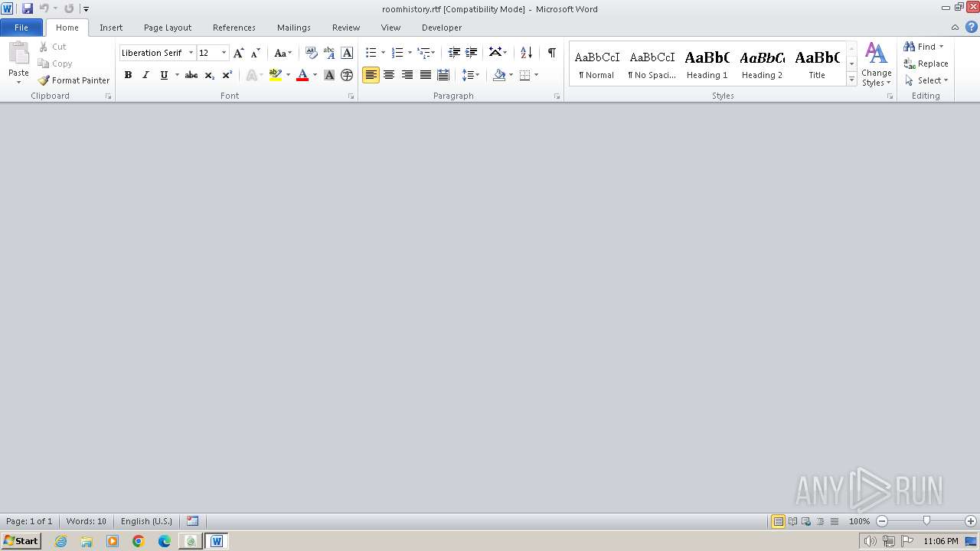Apply superscript formatting

coord(227,75)
